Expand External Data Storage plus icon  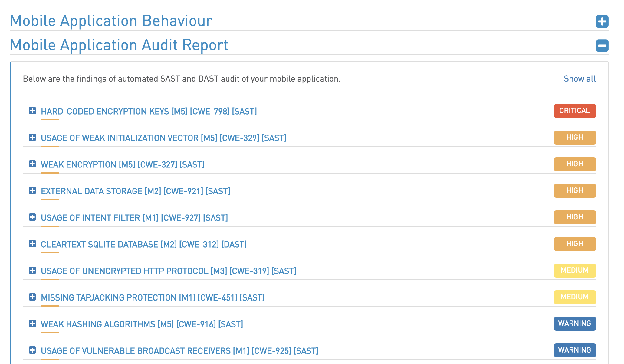click(32, 190)
